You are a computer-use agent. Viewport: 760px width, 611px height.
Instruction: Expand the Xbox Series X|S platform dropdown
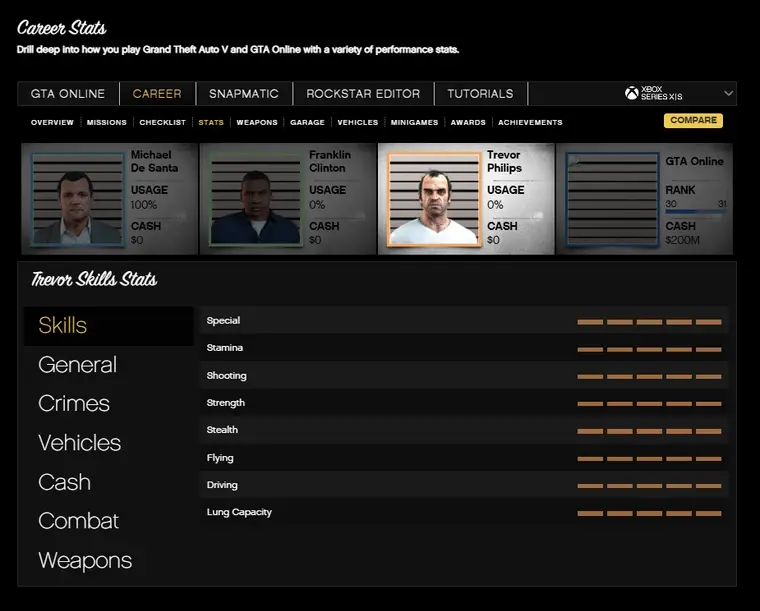pos(728,93)
